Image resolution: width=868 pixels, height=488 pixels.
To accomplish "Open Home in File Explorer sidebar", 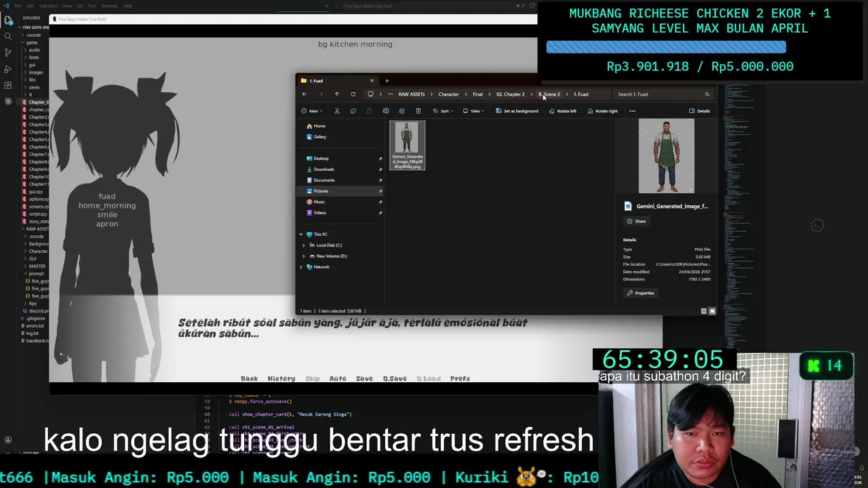I will tap(316, 126).
